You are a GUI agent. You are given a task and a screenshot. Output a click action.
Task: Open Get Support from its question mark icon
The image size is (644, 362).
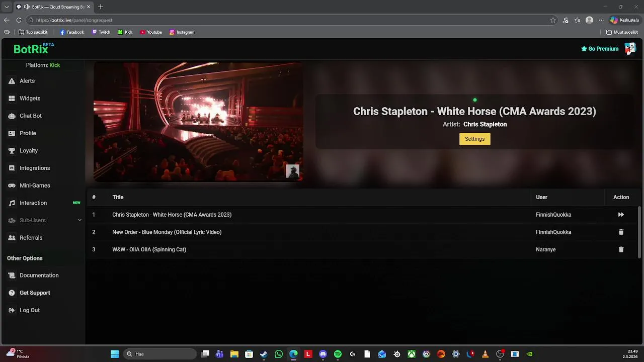pos(12,293)
